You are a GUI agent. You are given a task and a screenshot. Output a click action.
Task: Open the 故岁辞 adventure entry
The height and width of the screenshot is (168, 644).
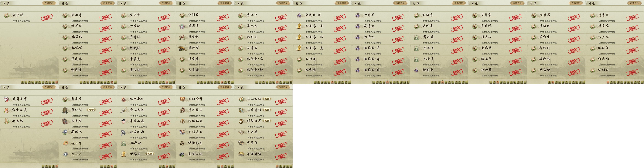29,17
